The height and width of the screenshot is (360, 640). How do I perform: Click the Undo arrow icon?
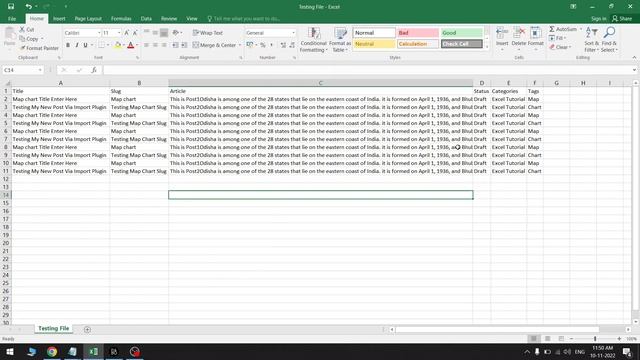(28, 7)
